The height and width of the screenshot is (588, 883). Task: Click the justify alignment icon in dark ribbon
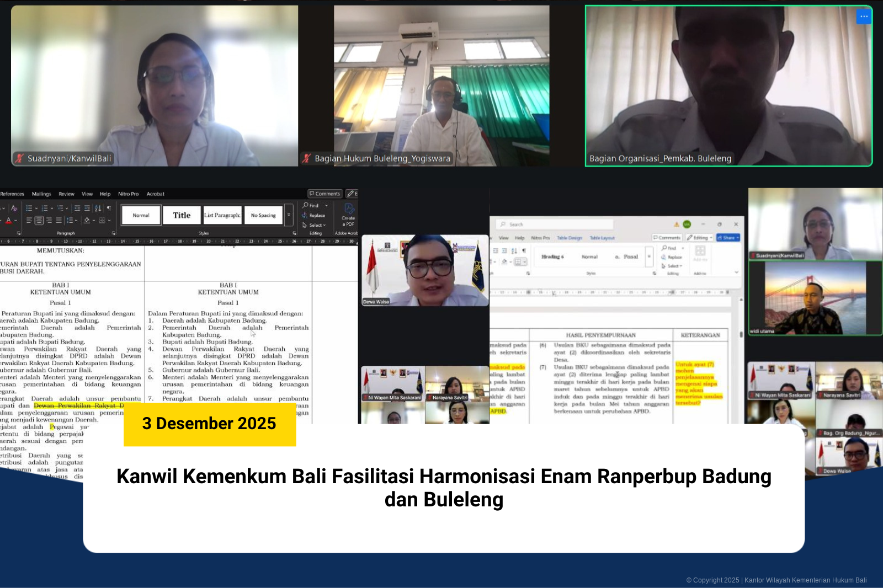click(x=58, y=221)
